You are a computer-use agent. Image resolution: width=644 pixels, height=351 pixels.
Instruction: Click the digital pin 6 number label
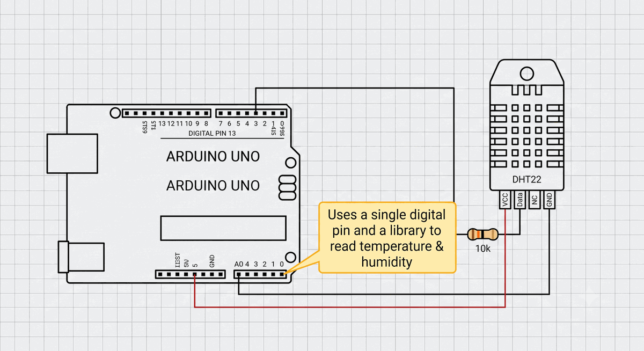coord(230,123)
